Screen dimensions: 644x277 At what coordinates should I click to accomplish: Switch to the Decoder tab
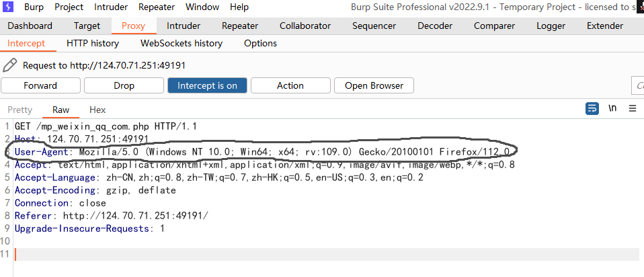tap(435, 26)
